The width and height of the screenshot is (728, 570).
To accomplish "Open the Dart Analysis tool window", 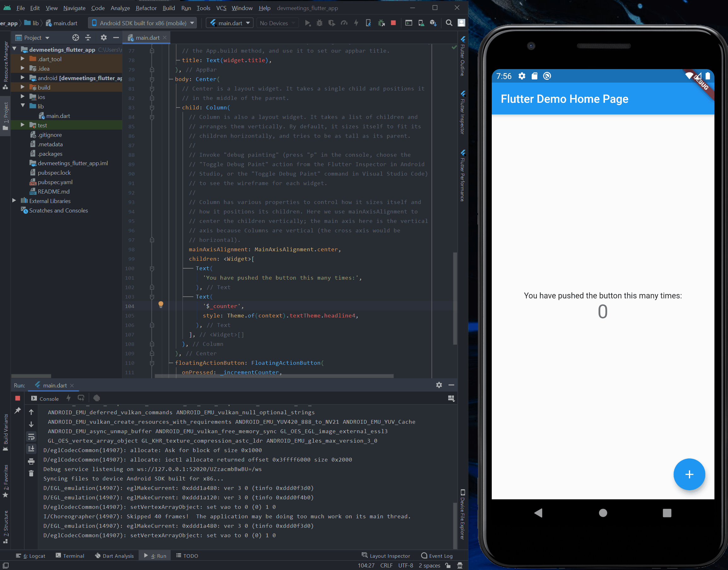I will (x=114, y=555).
